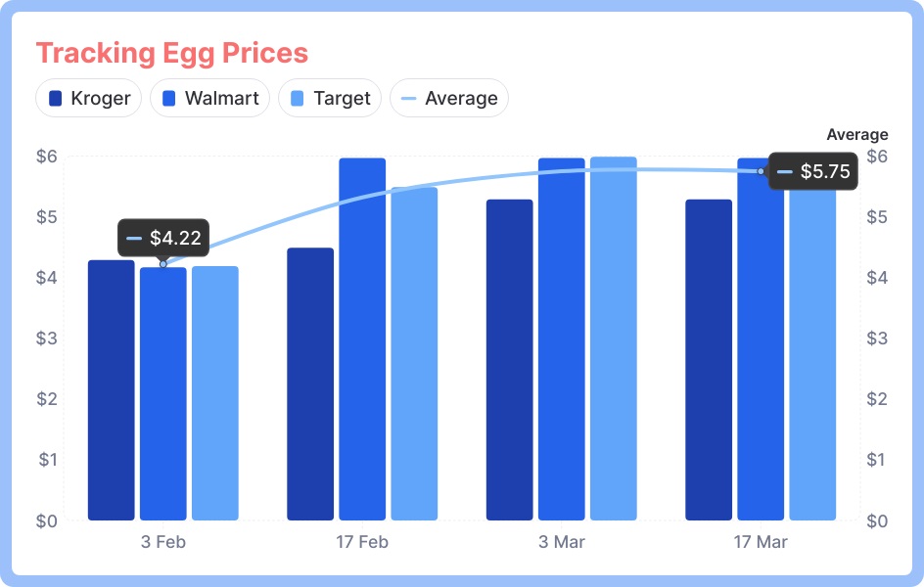The height and width of the screenshot is (587, 924).
Task: Click the Tracking Egg Prices title
Action: (x=171, y=53)
